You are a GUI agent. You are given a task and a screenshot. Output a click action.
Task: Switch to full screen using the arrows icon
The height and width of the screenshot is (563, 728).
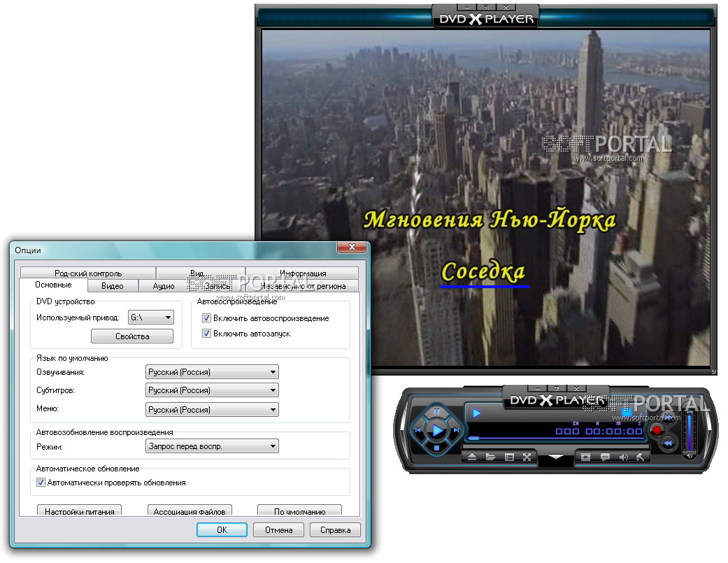pos(527,457)
